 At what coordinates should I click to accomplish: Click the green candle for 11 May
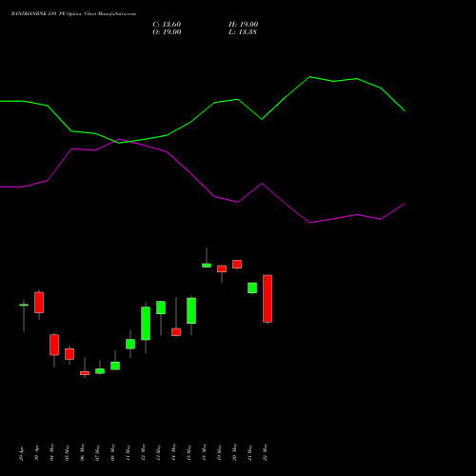tap(130, 344)
